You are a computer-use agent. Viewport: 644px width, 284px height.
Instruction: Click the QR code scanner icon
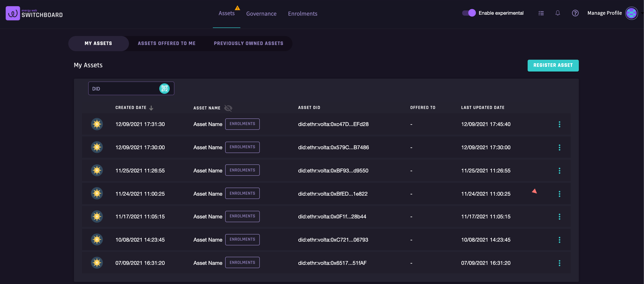point(164,88)
